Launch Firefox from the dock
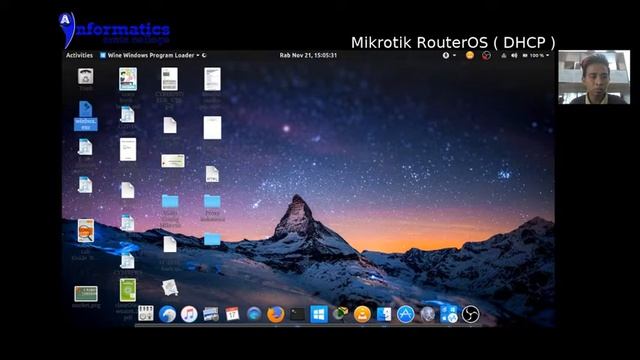The width and height of the screenshot is (640, 360). click(x=276, y=314)
